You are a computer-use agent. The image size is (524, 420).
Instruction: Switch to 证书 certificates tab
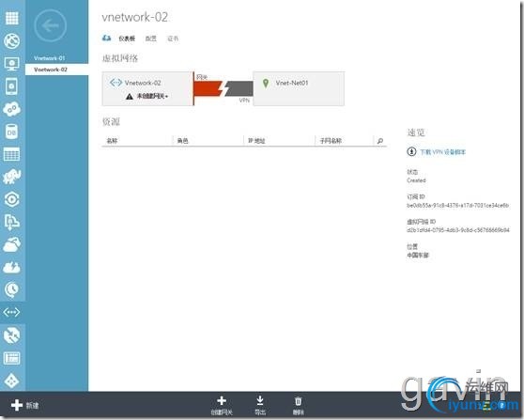coord(173,39)
